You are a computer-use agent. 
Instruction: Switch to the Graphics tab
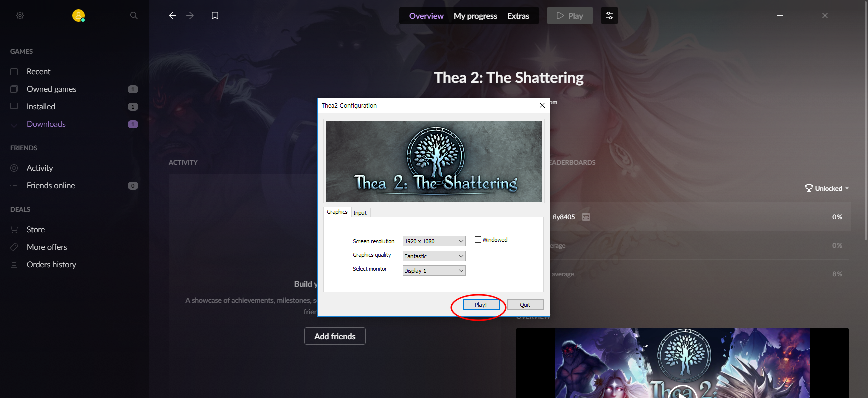(337, 212)
